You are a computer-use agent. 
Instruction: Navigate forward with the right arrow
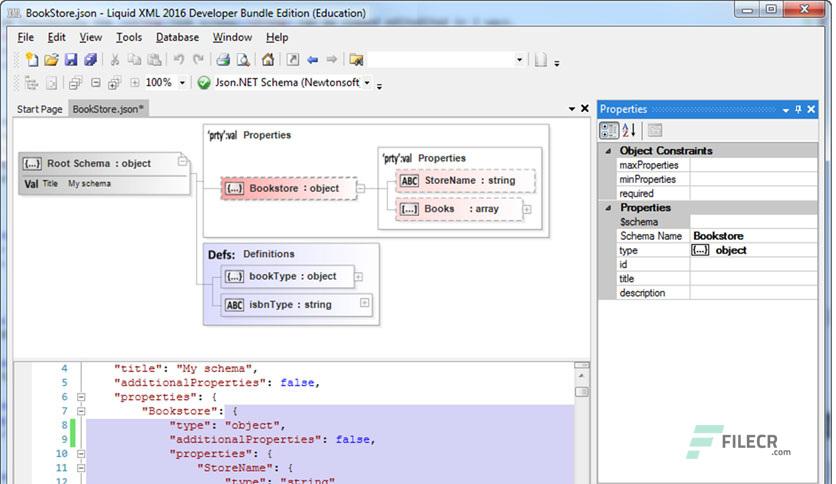point(332,60)
